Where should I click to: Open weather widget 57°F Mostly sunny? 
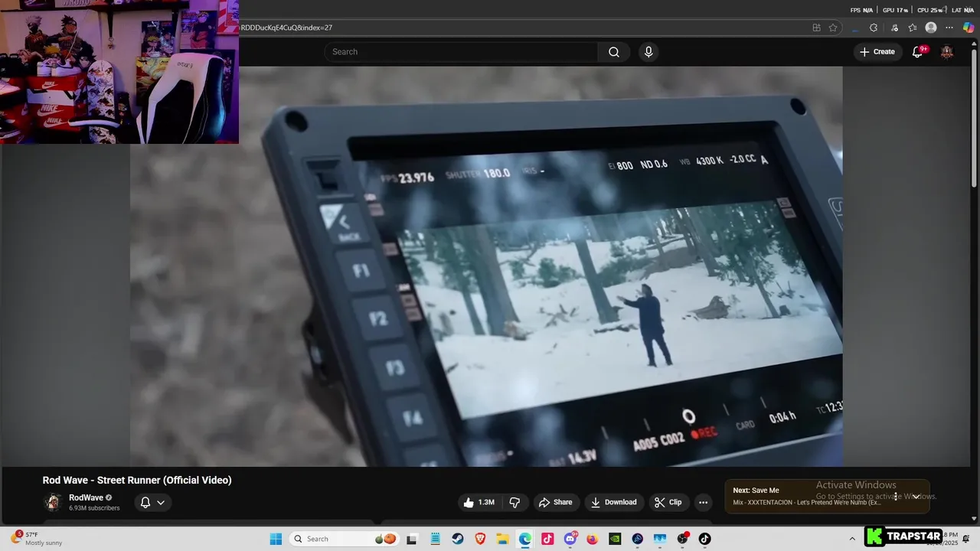click(x=37, y=539)
